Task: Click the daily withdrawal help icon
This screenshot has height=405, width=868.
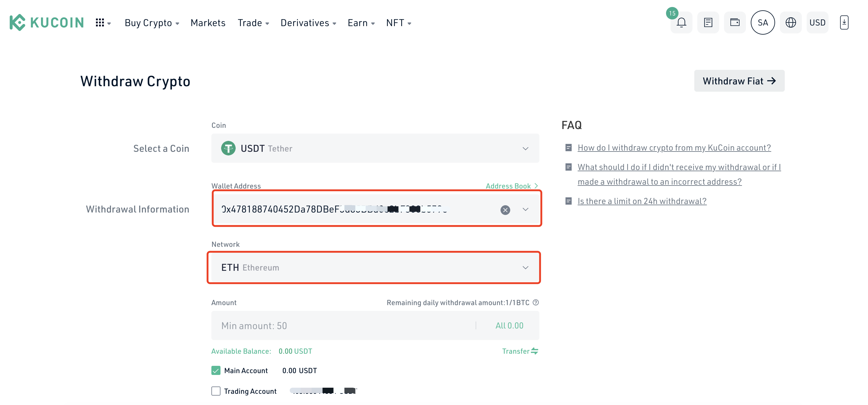Action: 536,303
